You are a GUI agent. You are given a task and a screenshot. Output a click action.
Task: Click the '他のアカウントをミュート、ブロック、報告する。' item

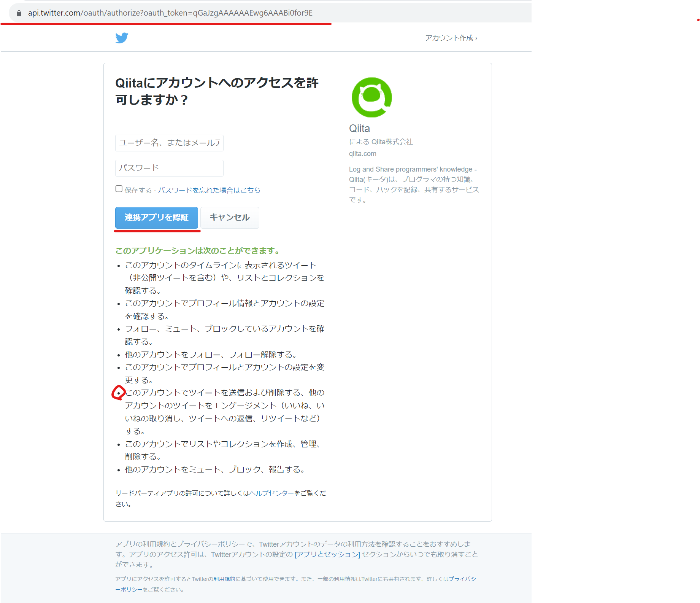215,469
